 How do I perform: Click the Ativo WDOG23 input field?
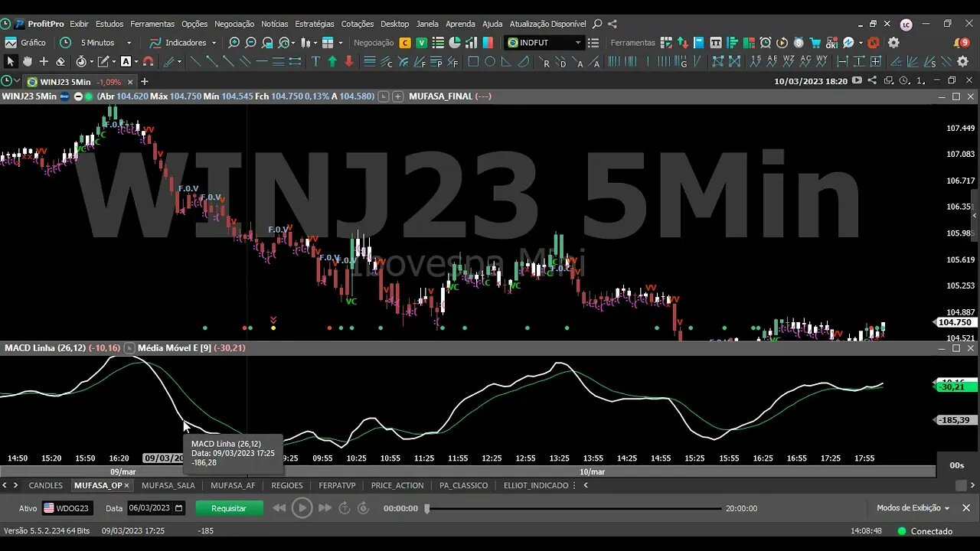[x=67, y=508]
